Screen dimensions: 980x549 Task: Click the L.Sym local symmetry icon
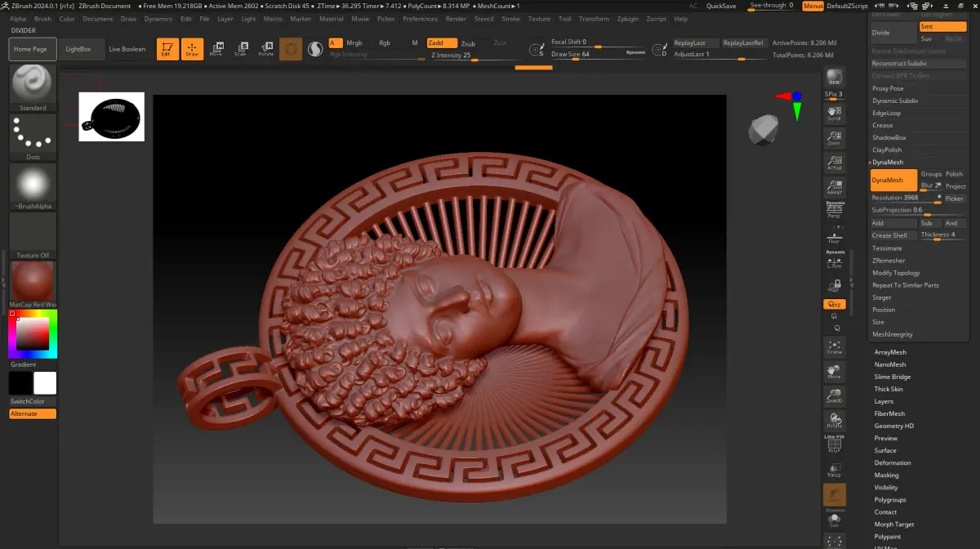[835, 259]
